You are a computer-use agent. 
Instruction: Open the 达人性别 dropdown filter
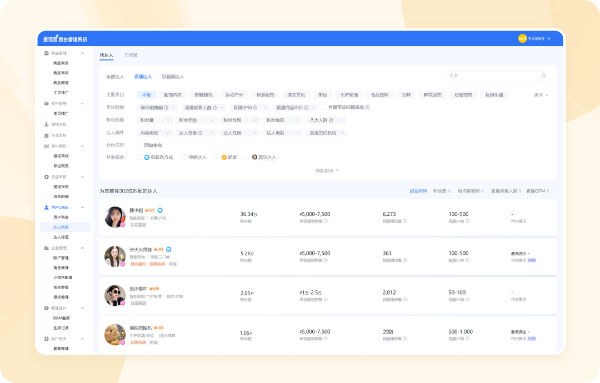tap(240, 133)
